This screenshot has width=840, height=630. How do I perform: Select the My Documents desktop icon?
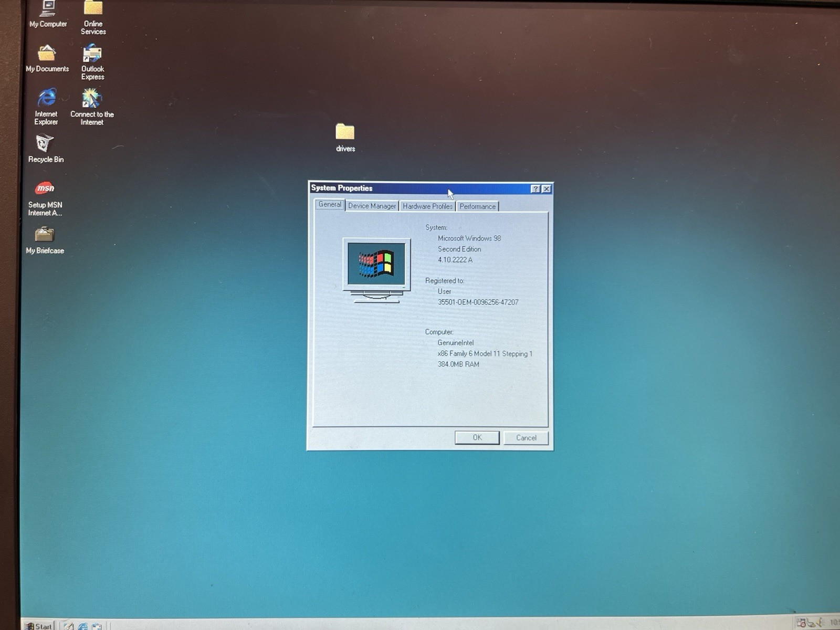pyautogui.click(x=47, y=58)
